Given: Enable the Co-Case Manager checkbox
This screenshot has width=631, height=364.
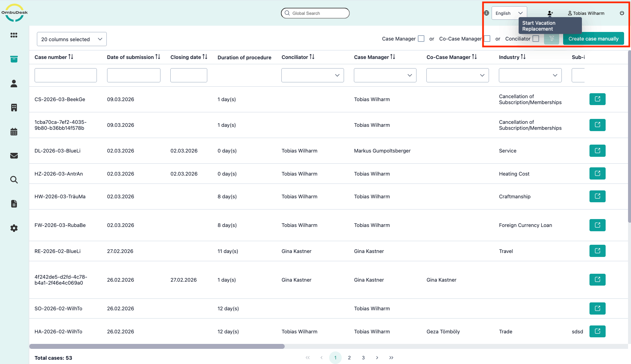Looking at the screenshot, I should [x=487, y=39].
